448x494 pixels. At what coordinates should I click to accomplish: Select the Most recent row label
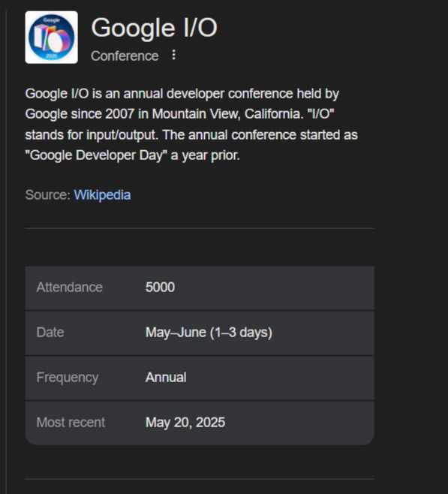click(71, 423)
